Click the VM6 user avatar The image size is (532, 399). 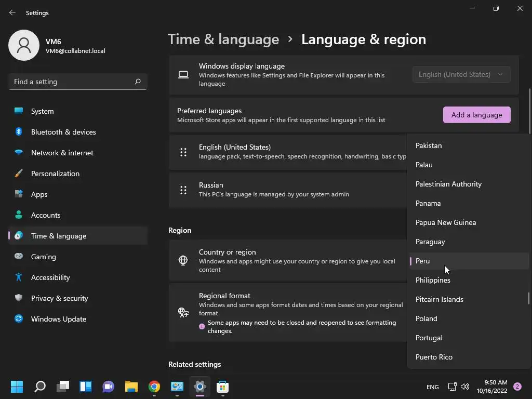tap(24, 45)
